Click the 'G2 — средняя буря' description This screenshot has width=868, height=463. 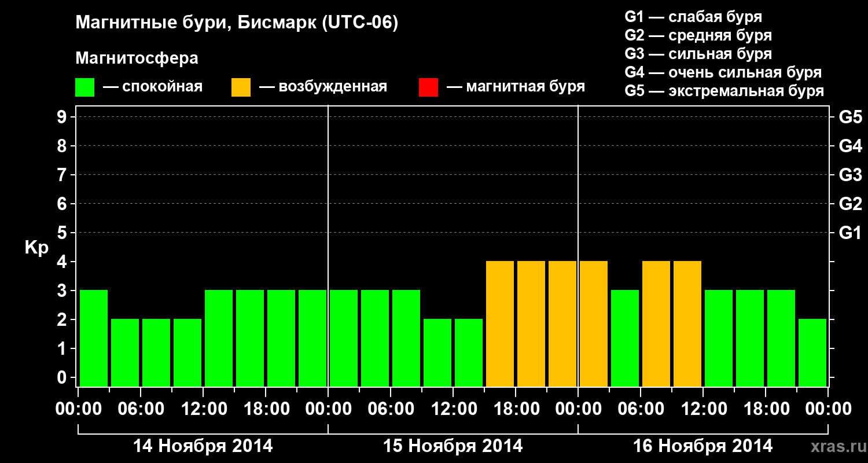tap(698, 35)
